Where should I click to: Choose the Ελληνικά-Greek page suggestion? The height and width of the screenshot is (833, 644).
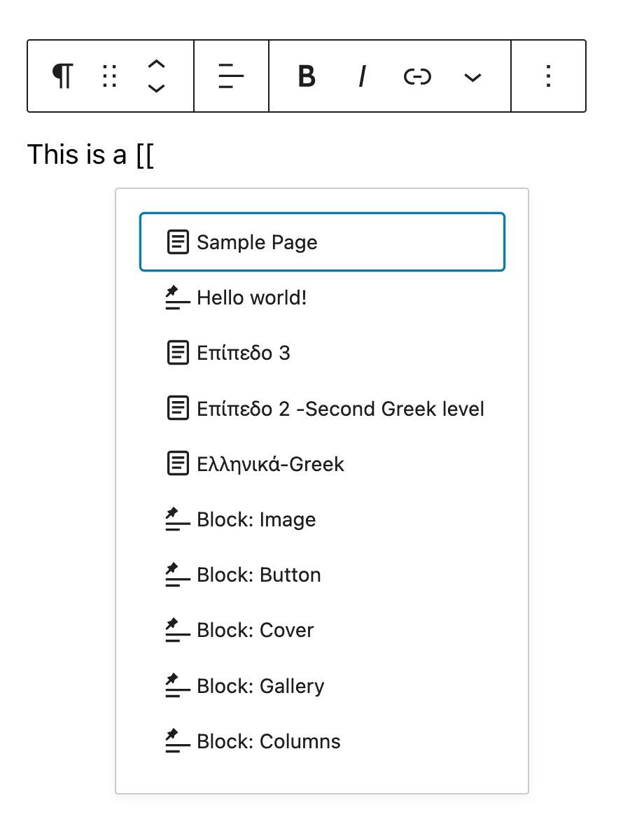point(270,464)
